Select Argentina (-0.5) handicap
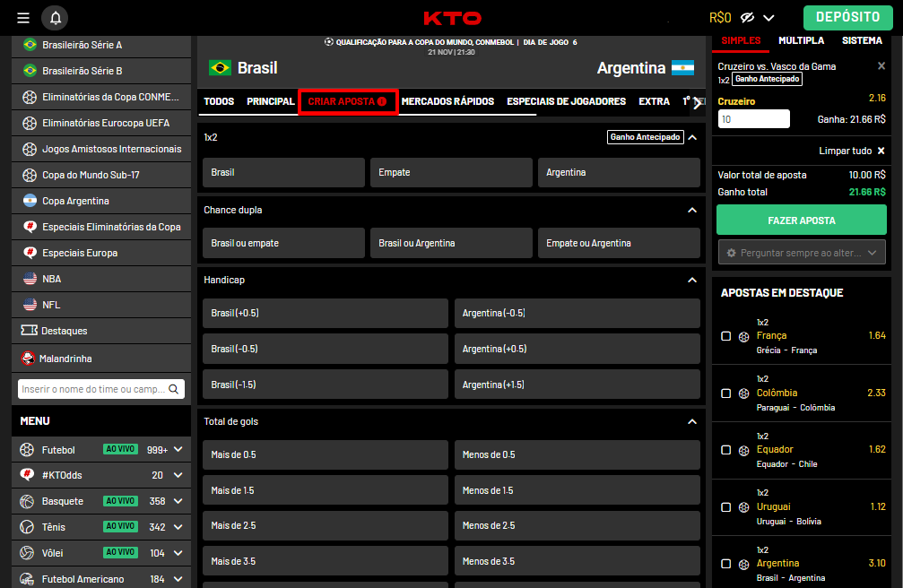 click(577, 313)
